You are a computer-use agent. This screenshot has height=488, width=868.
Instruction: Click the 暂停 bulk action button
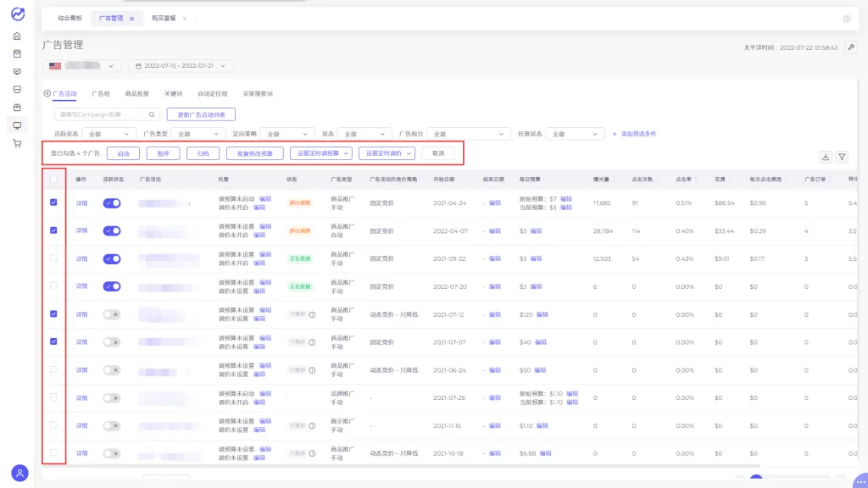coord(163,153)
